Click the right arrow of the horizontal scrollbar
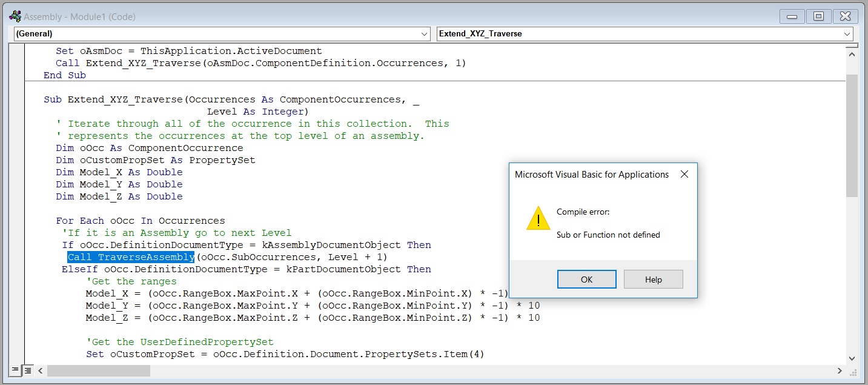Image resolution: width=868 pixels, height=385 pixels. pyautogui.click(x=840, y=370)
